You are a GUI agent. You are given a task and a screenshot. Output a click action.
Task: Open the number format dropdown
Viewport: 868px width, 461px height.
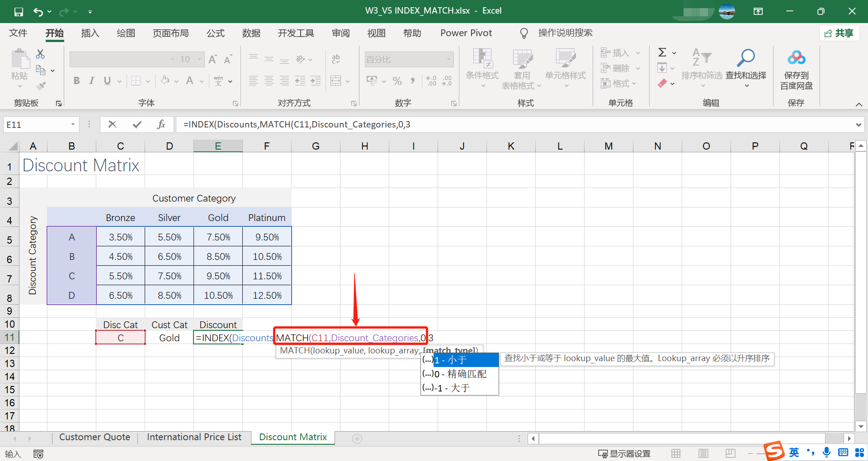pos(448,59)
